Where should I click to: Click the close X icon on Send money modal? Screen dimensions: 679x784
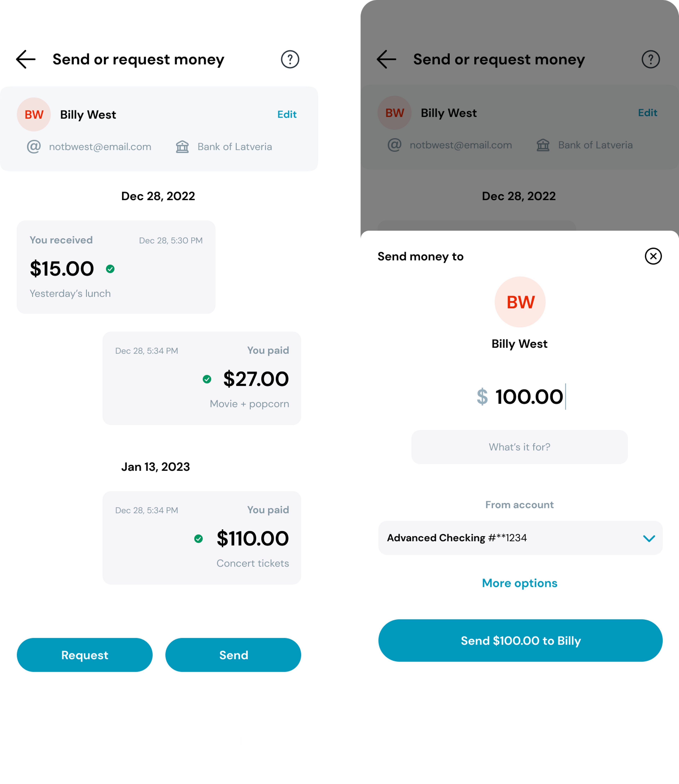click(653, 255)
